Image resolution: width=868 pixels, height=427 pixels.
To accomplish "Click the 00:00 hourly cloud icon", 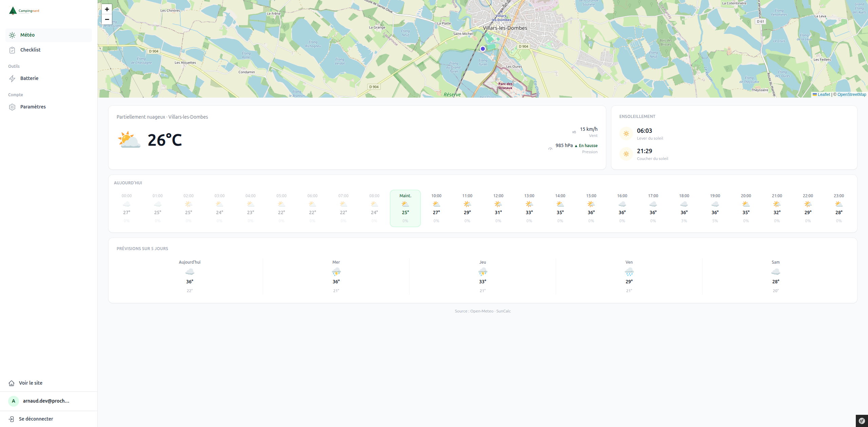I will click(x=126, y=204).
